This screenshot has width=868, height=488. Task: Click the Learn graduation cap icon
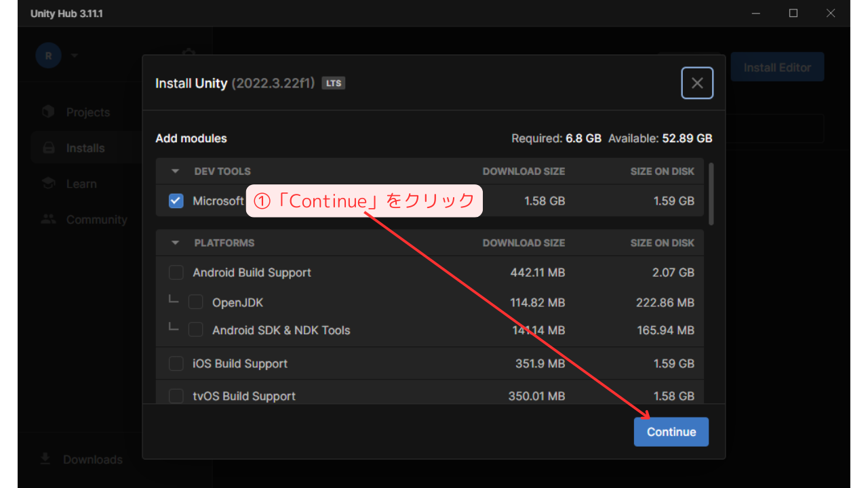pos(48,184)
